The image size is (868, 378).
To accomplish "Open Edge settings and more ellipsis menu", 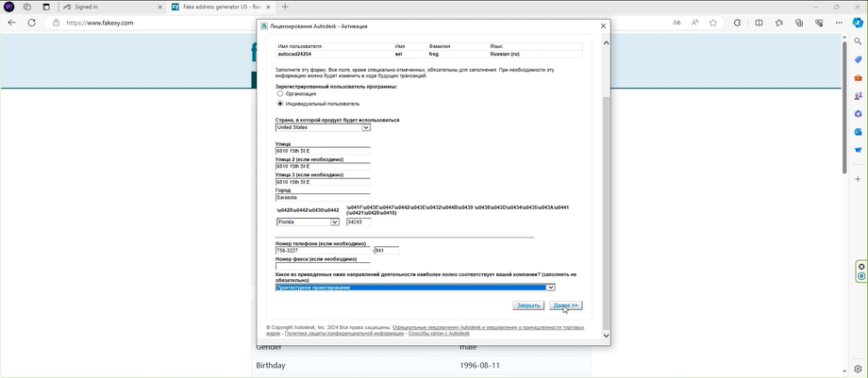I will (x=839, y=23).
